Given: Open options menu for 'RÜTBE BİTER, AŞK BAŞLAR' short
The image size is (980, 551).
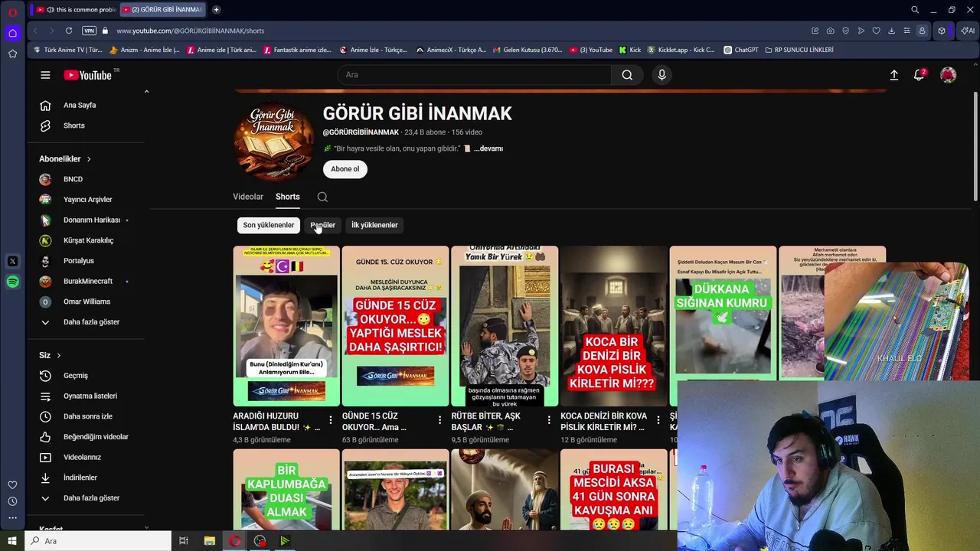Looking at the screenshot, I should tap(549, 420).
